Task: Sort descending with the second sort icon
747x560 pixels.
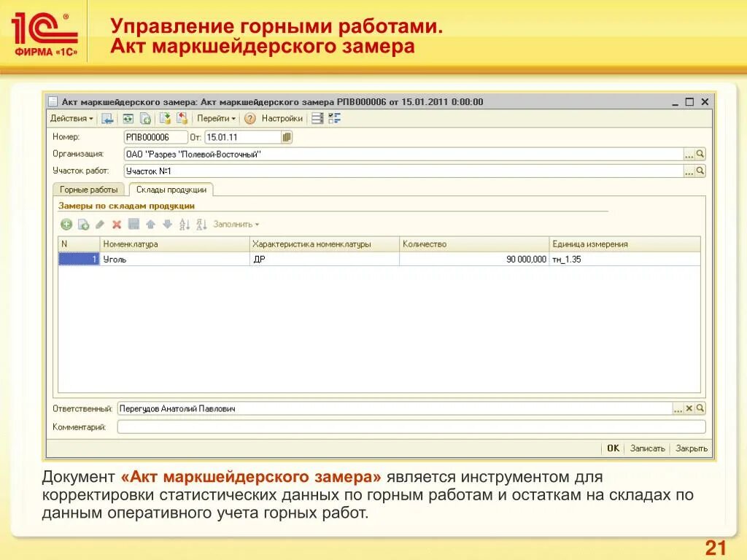Action: 201,225
